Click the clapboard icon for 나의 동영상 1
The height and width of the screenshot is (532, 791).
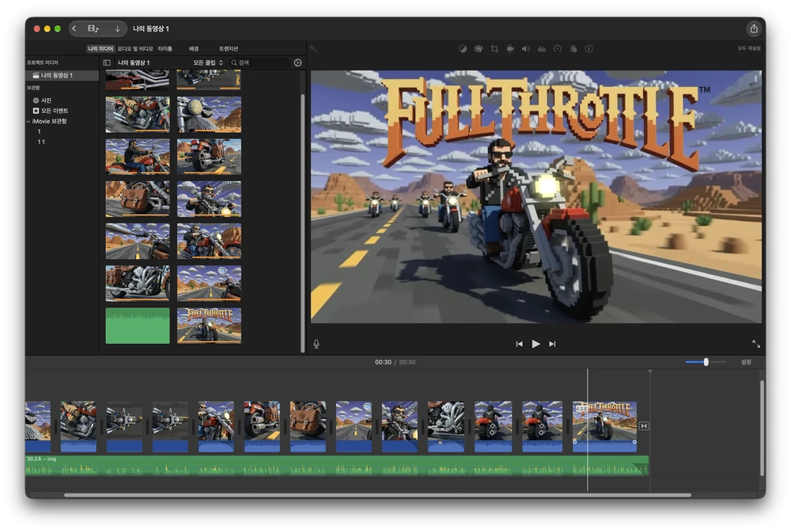pos(36,75)
